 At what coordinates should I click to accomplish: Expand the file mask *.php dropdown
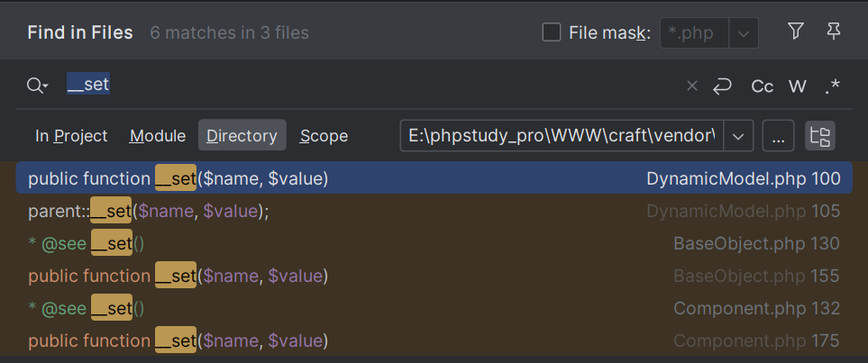743,33
